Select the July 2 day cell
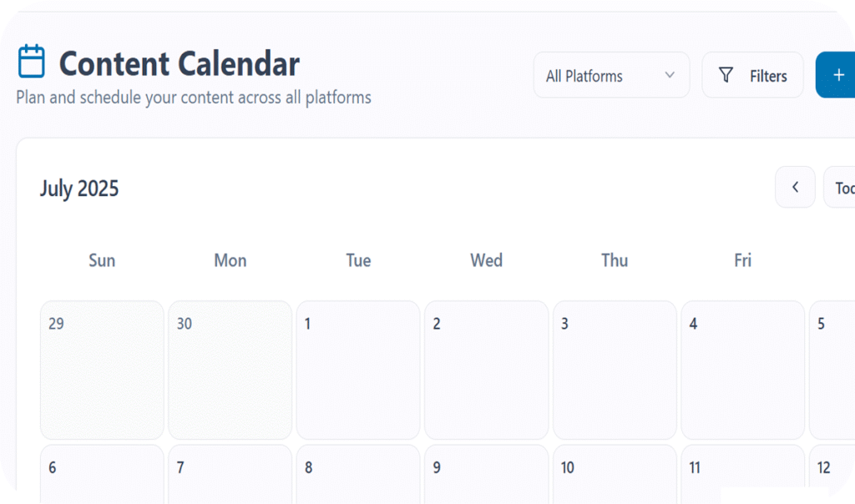Viewport: 855px width, 504px height. tap(486, 370)
